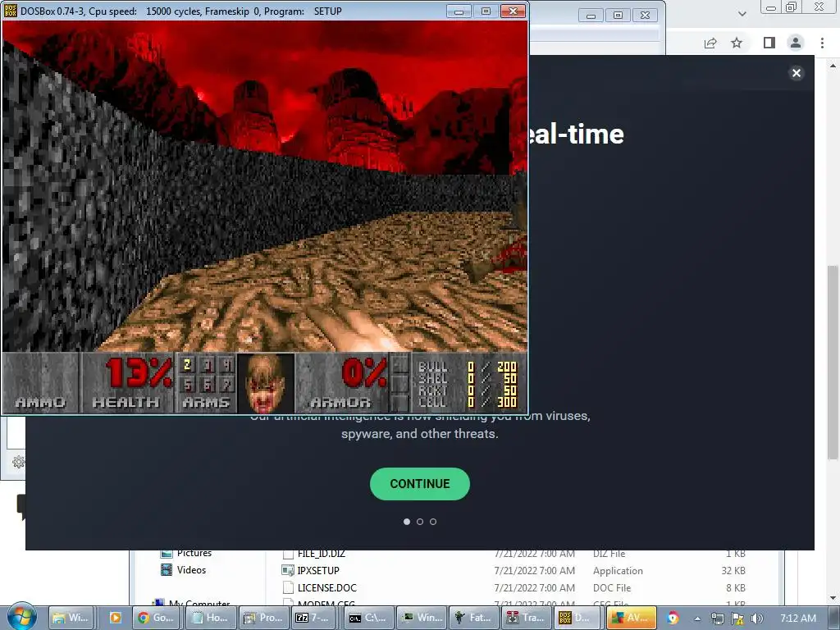
Task: Select the second carousel dot
Action: coord(420,521)
